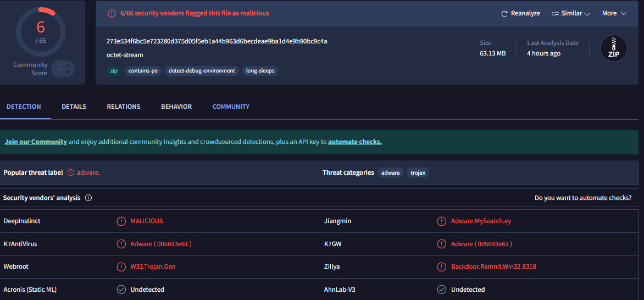Click the alert icon beside Backdoor.Ramnit.Win32.8318

point(441,266)
